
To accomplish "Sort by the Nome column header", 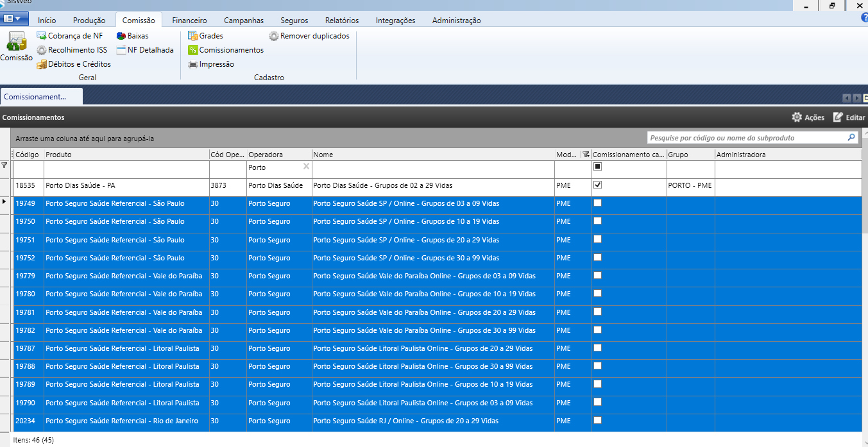I will [x=433, y=155].
